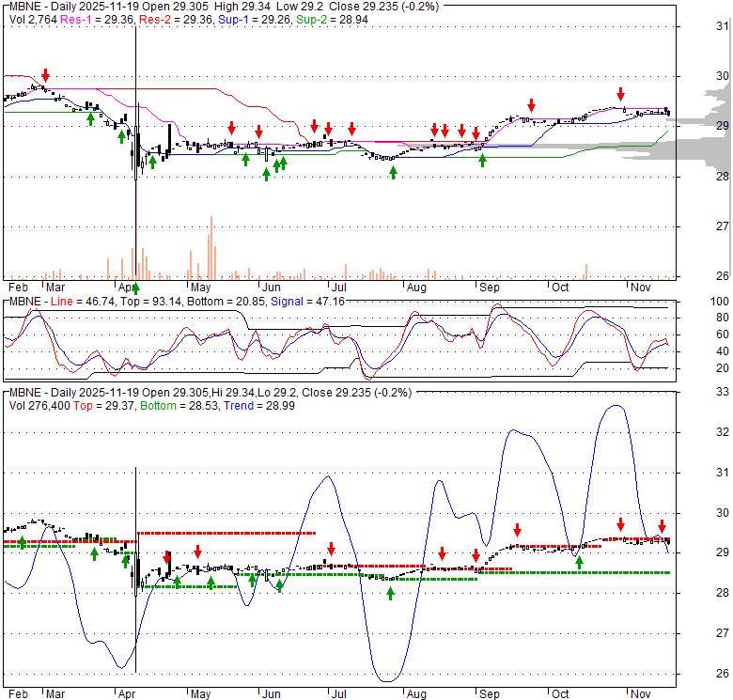
Task: Click the red sell arrow in late February on the top chart
Action: [45, 75]
